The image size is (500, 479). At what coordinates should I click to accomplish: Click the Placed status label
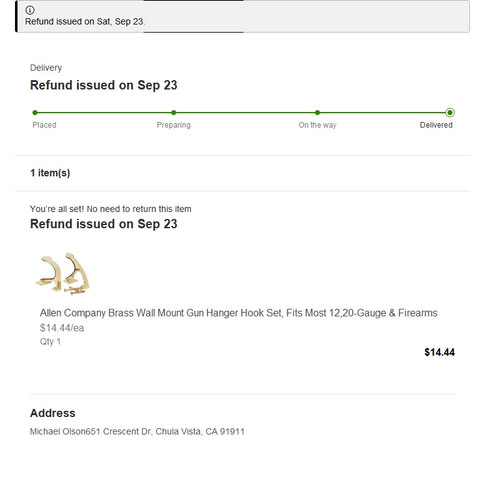(44, 125)
